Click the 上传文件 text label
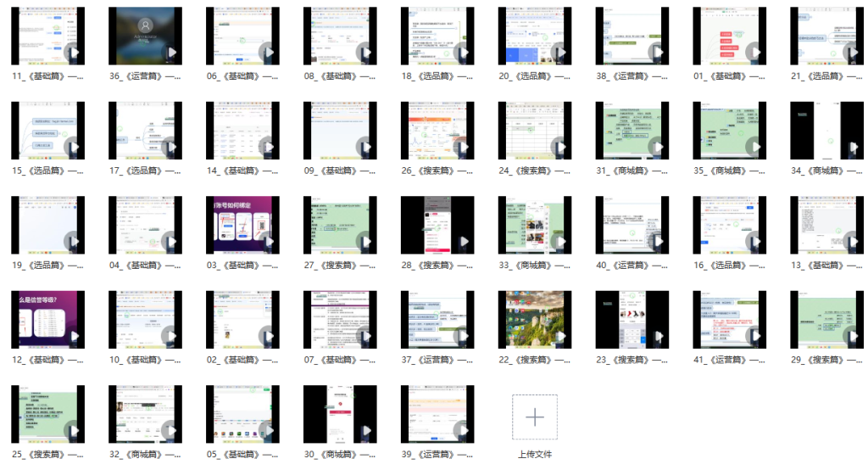 535,454
